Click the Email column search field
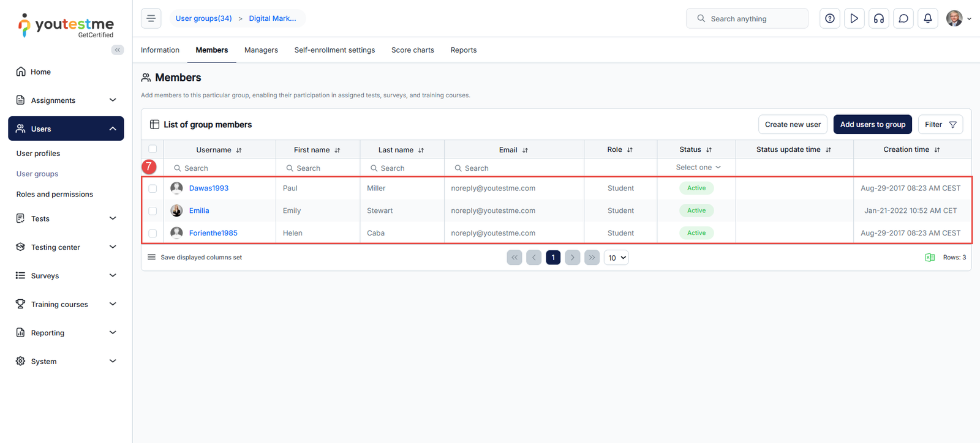Image resolution: width=980 pixels, height=443 pixels. click(x=514, y=168)
